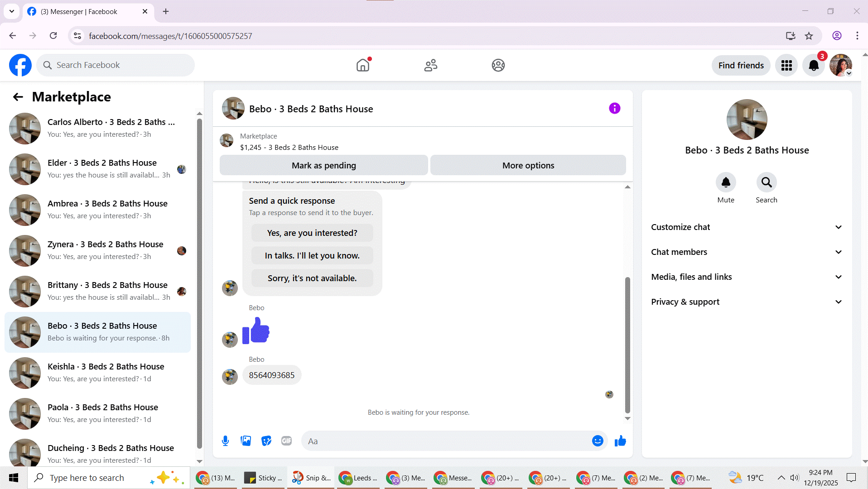868x489 pixels.
Task: Reload the page in browser
Action: tap(53, 36)
